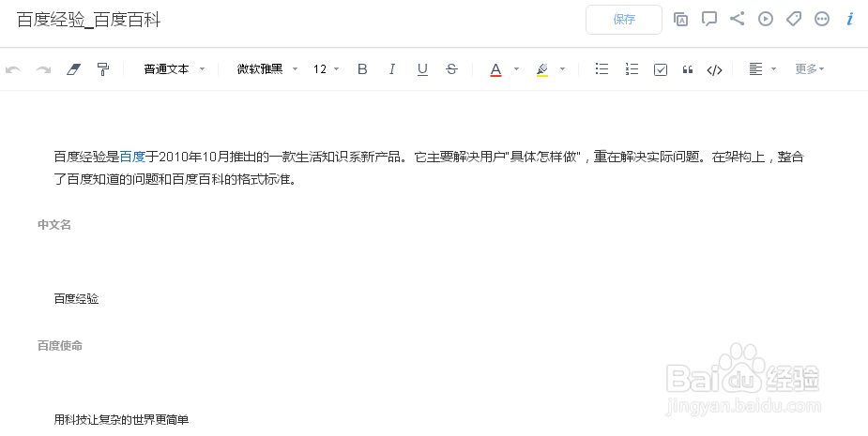Select the clear formatting eraser icon

73,69
